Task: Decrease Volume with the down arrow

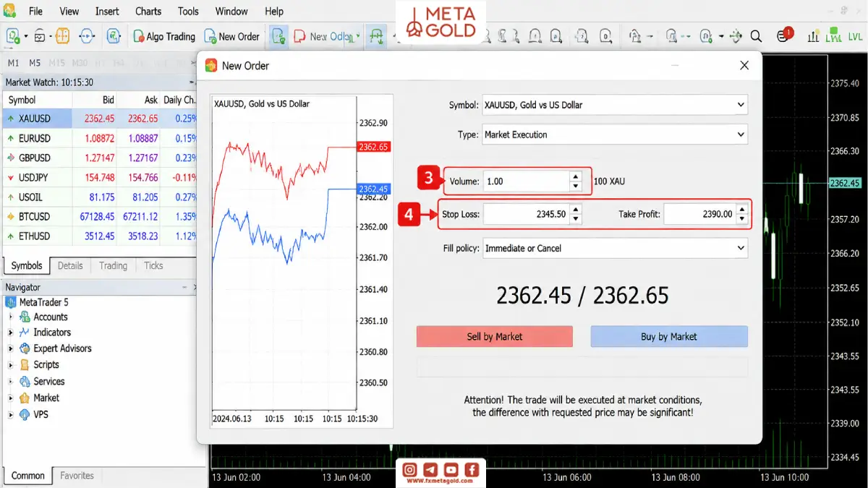Action: pos(576,186)
